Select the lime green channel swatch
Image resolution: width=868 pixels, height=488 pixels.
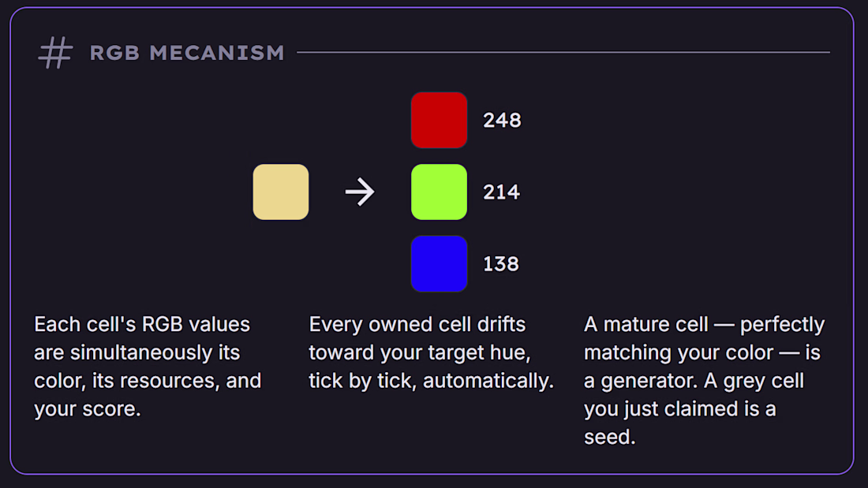[439, 192]
